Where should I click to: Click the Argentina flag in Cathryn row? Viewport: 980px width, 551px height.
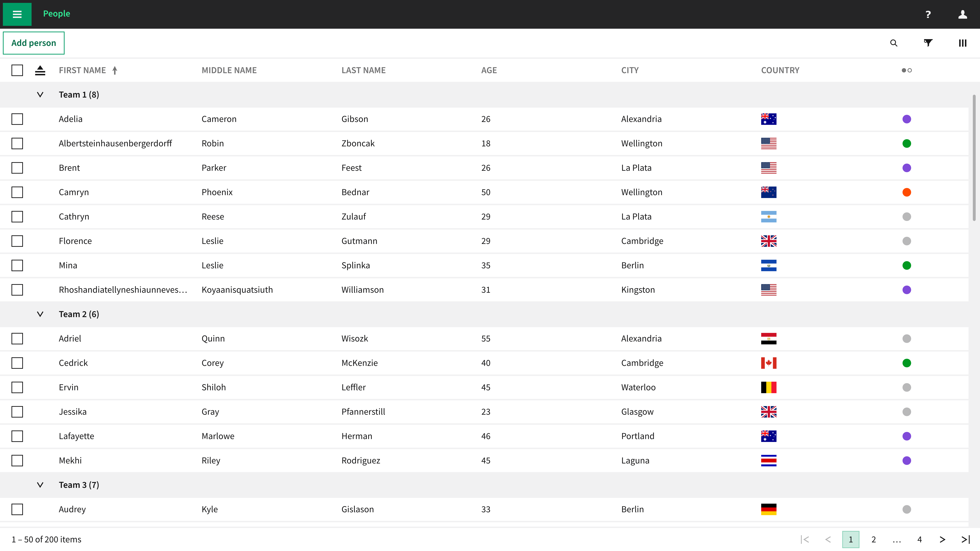point(769,216)
